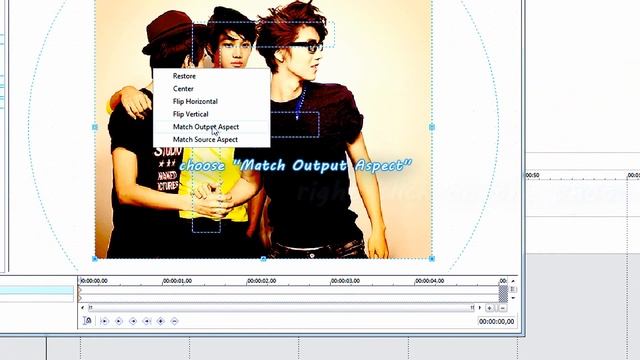Choose Restore from the context menu
This screenshot has height=360, width=640.
pos(211,76)
